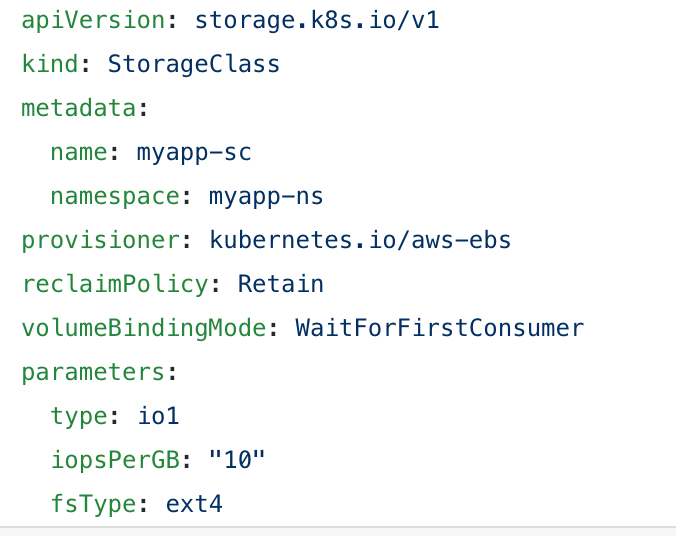Screen dimensions: 676x536
Task: Click the parameters key
Action: [x=93, y=372]
